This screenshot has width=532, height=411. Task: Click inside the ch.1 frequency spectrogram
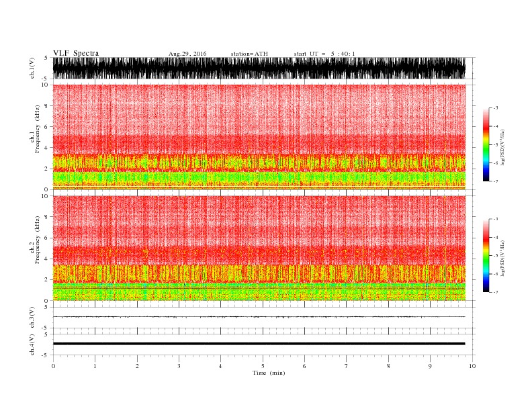(x=259, y=137)
